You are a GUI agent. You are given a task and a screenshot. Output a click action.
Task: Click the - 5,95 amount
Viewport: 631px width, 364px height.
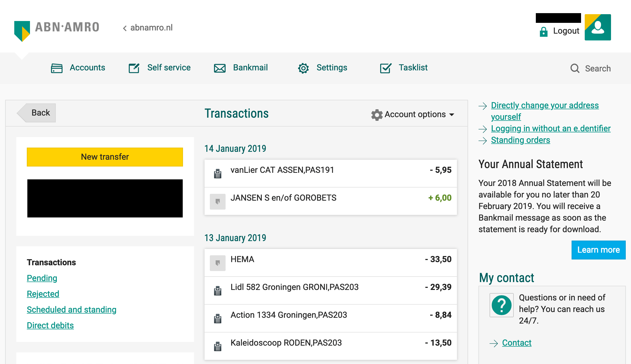point(441,170)
